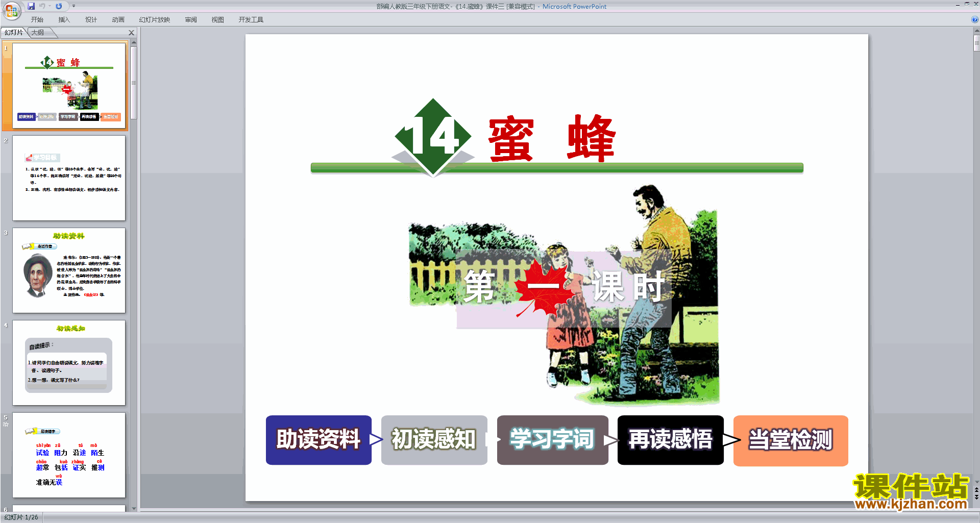The height and width of the screenshot is (523, 980).
Task: Open the 开始 ribbon tab
Action: [x=37, y=19]
